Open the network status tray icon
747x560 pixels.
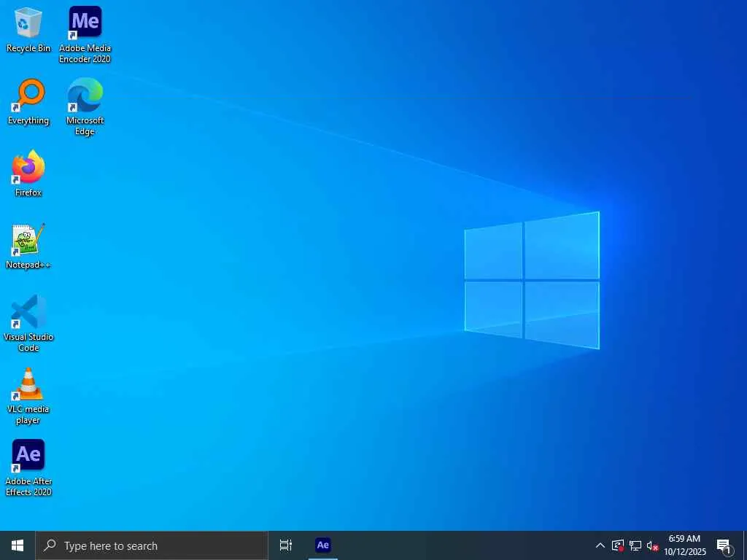pos(635,545)
